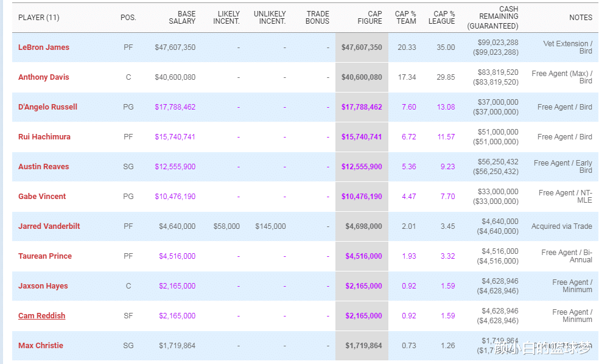Image resolution: width=599 pixels, height=364 pixels.
Task: Click the BASE SALARY column header
Action: [182, 18]
